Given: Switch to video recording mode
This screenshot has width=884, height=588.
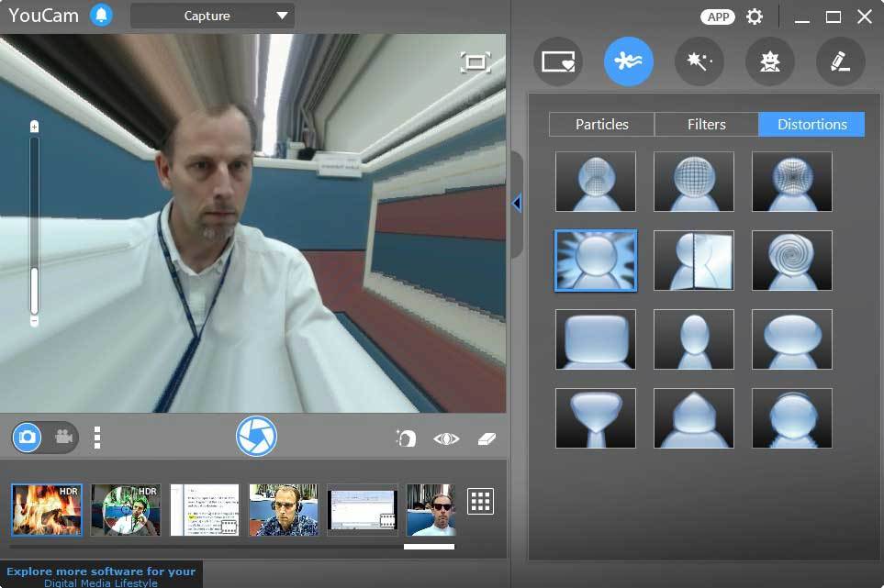Looking at the screenshot, I should point(62,438).
